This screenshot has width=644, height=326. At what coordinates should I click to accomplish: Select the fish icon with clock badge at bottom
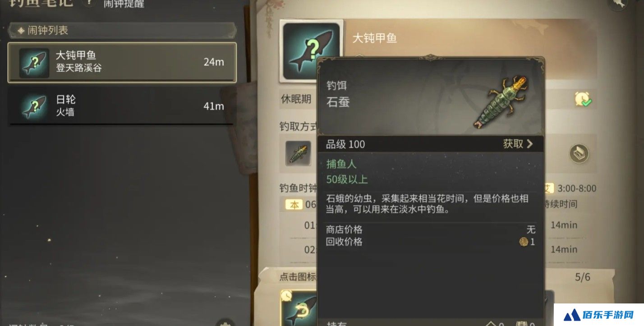[x=299, y=307]
